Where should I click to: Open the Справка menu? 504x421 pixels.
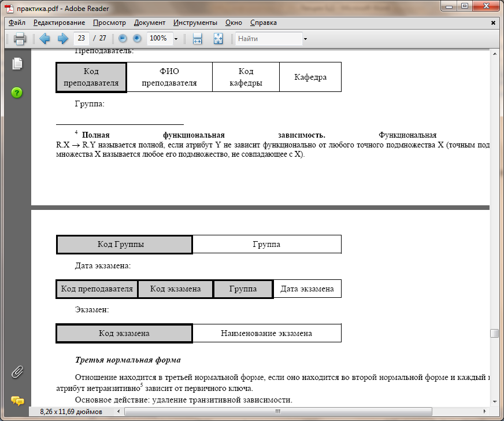point(263,23)
